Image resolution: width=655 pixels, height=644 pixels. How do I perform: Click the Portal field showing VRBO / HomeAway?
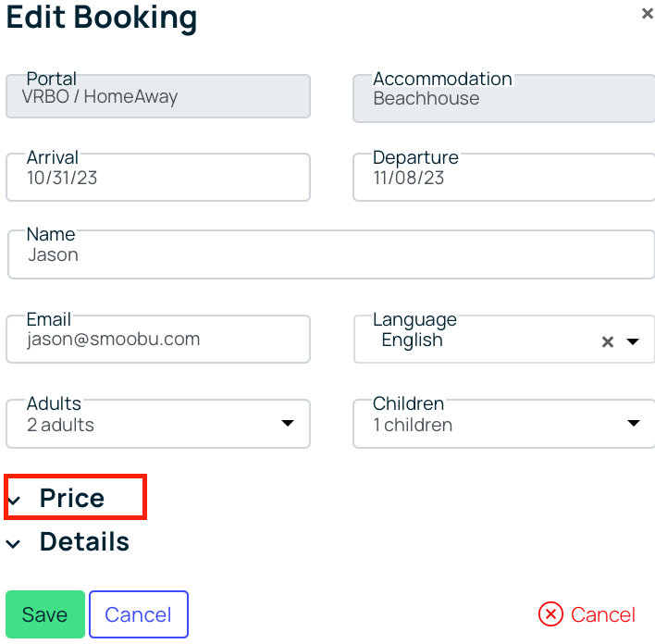tap(158, 96)
